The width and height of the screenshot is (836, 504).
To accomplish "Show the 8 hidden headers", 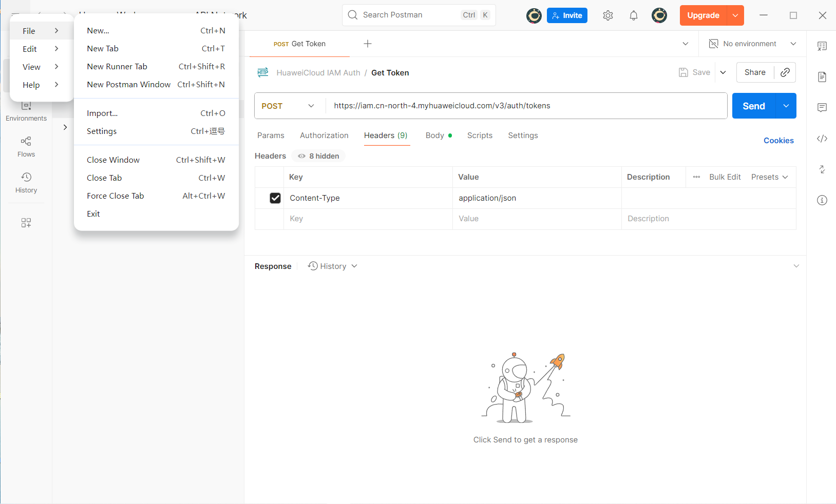I will click(x=318, y=156).
